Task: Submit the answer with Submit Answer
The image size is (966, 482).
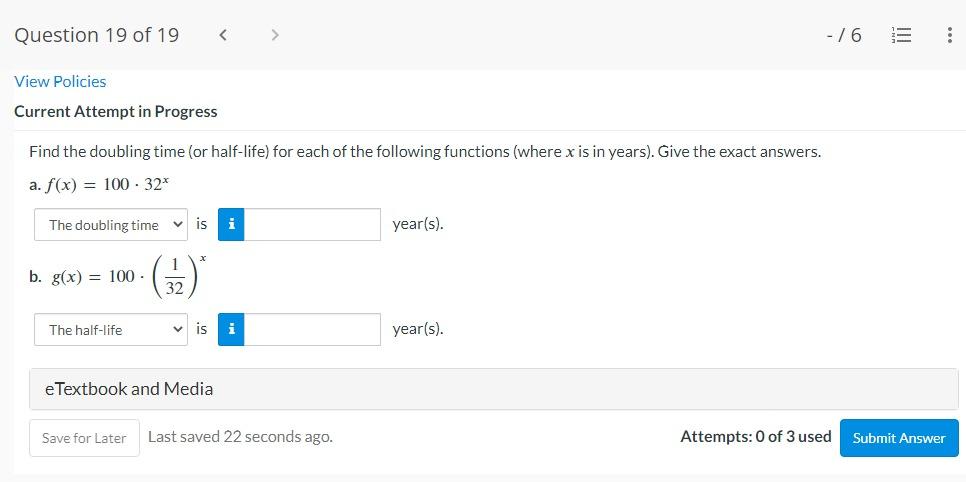Action: pos(898,438)
